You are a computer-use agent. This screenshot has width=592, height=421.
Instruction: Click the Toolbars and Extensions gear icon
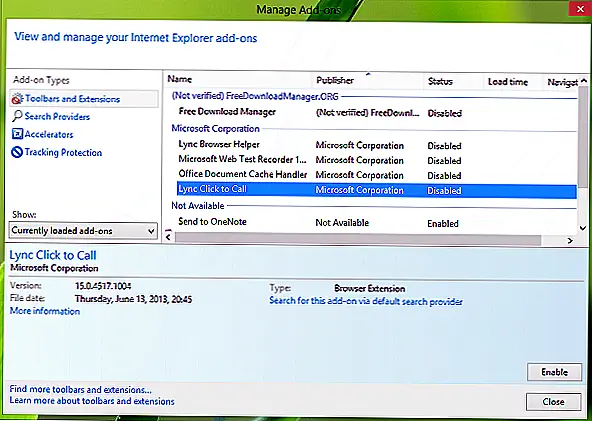17,99
